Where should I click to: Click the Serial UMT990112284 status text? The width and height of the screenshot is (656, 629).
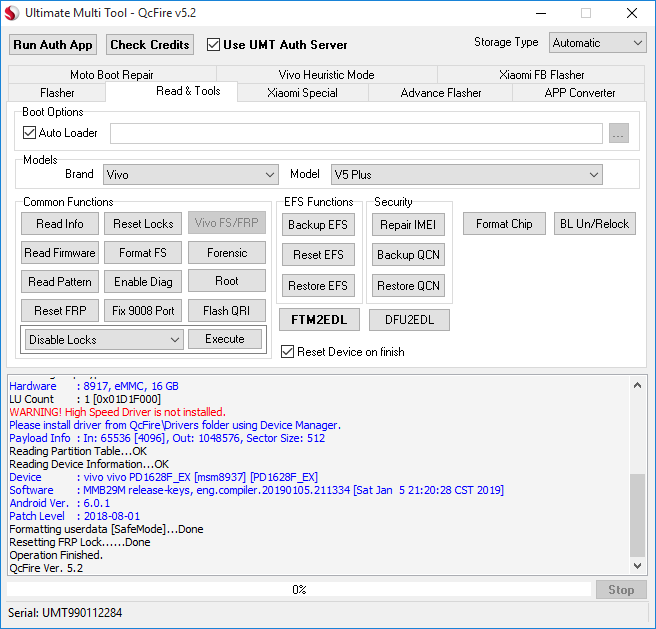[x=65, y=613]
